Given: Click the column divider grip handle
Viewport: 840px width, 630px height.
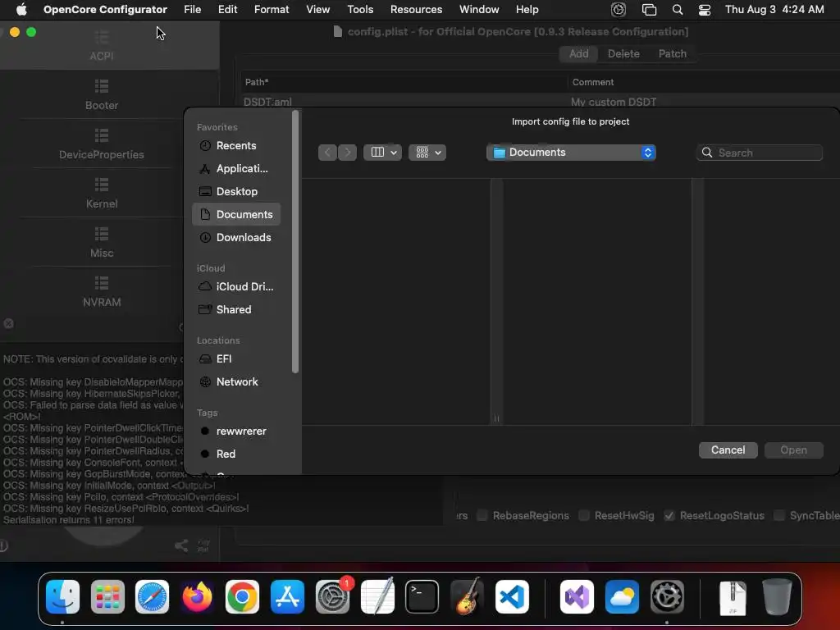Looking at the screenshot, I should [x=496, y=418].
